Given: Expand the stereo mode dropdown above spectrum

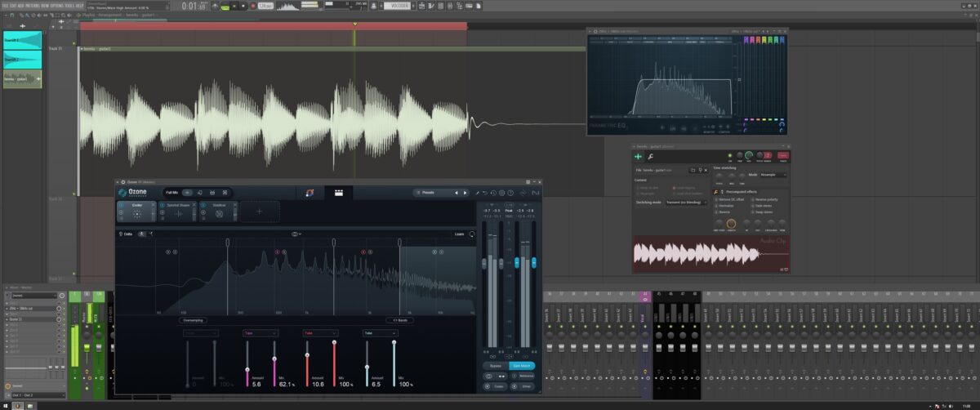Looking at the screenshot, I should point(296,234).
